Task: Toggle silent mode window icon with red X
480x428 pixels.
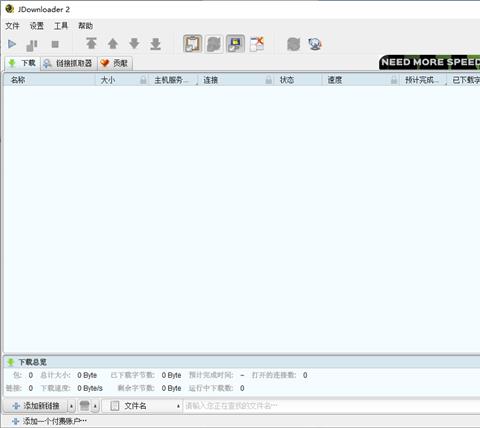Action: [x=257, y=44]
